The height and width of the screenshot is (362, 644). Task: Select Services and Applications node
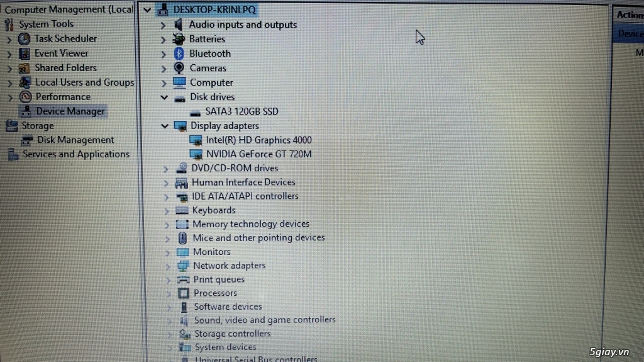(76, 154)
